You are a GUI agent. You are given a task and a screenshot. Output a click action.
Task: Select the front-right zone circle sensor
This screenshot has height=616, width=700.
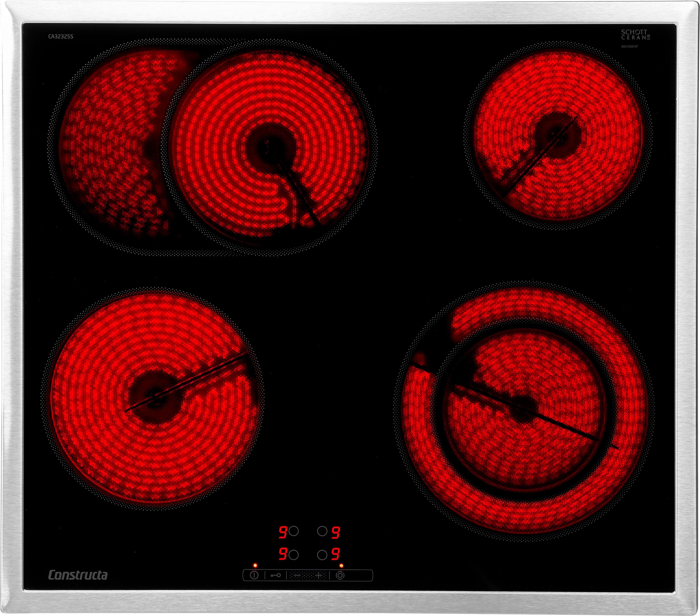pyautogui.click(x=322, y=555)
